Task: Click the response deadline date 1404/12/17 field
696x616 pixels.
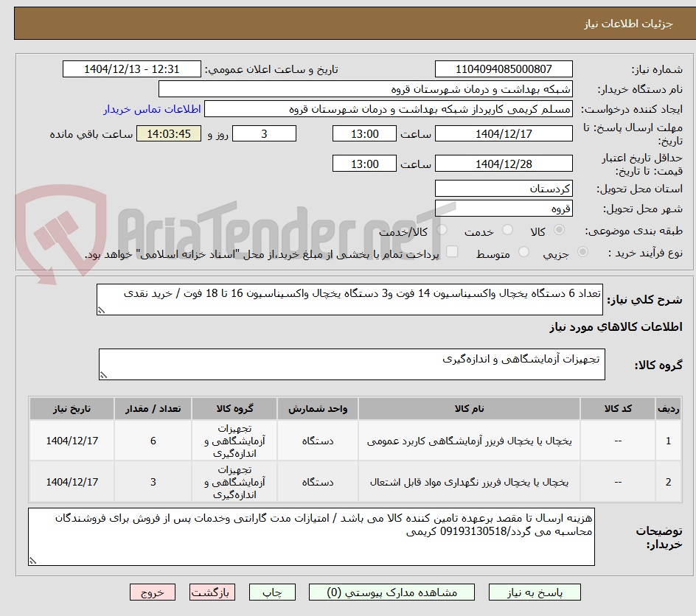Action: 504,133
